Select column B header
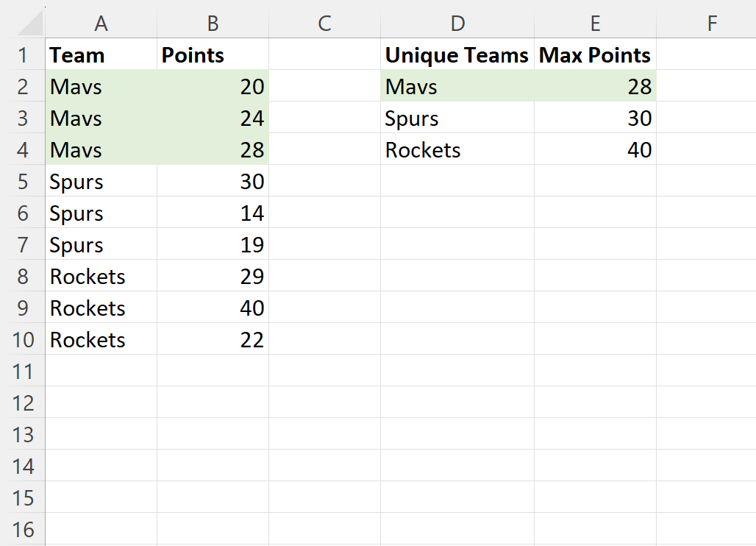This screenshot has width=756, height=546. 213,24
